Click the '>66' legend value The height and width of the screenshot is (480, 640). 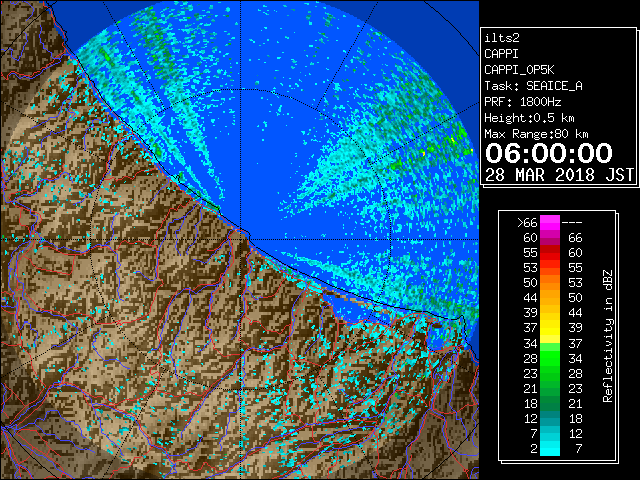(x=527, y=222)
